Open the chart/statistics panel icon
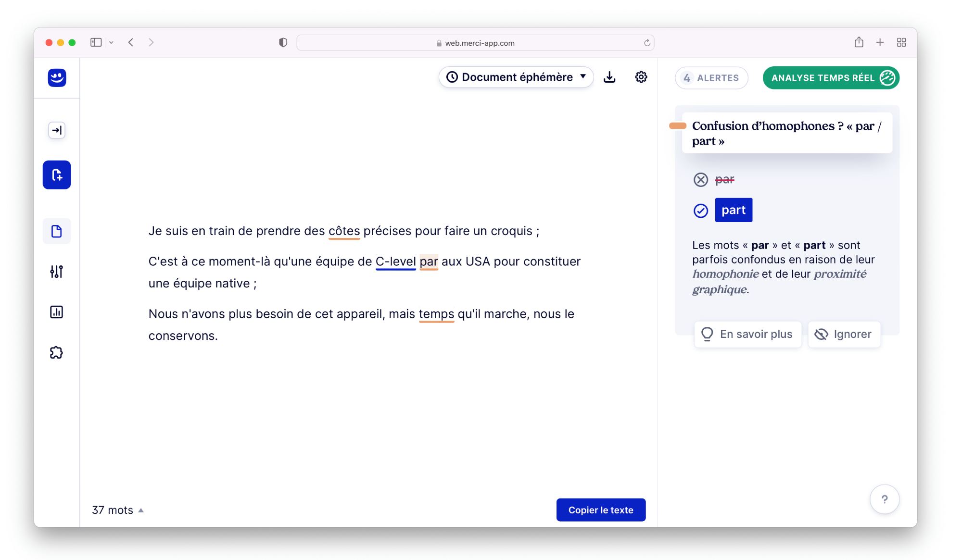962x560 pixels. [57, 312]
